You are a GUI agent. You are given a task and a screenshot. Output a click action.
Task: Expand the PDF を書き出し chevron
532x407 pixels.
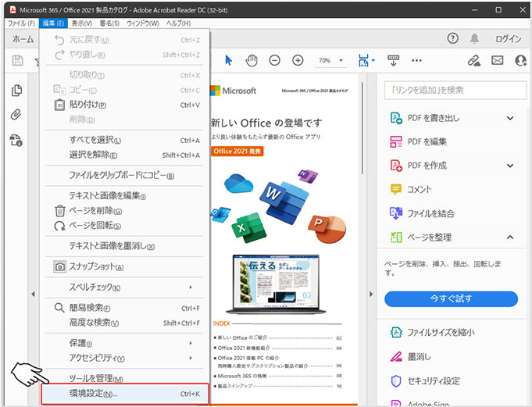coord(510,118)
